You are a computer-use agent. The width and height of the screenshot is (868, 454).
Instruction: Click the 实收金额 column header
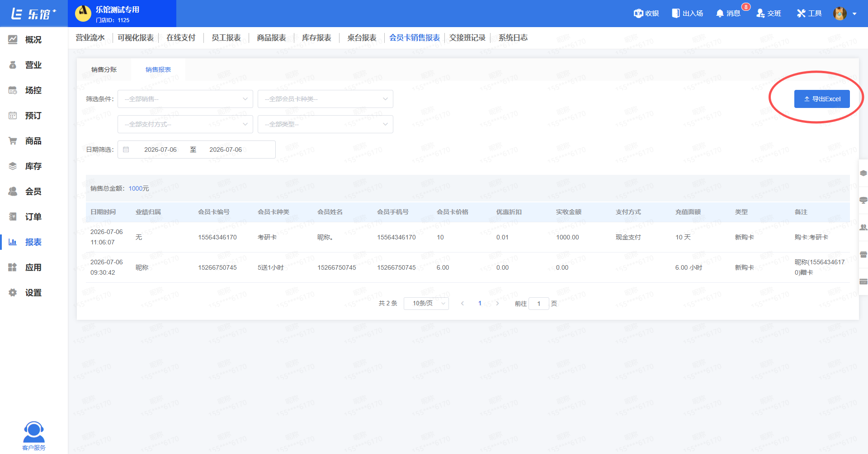point(569,212)
